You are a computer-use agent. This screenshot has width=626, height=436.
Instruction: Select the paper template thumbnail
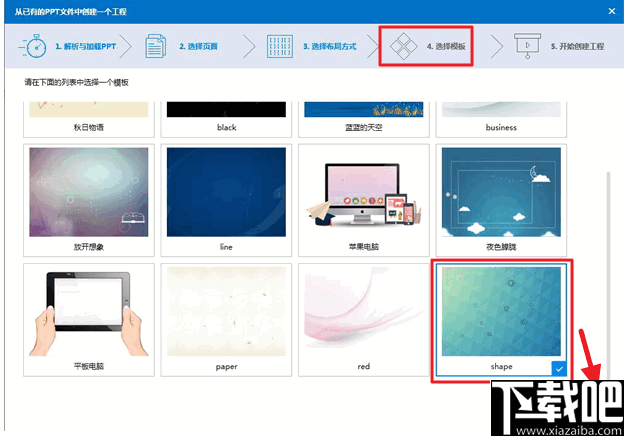coord(226,311)
